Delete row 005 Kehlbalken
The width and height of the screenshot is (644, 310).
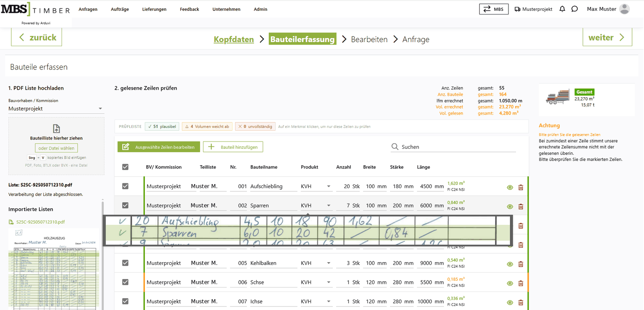pos(521,264)
